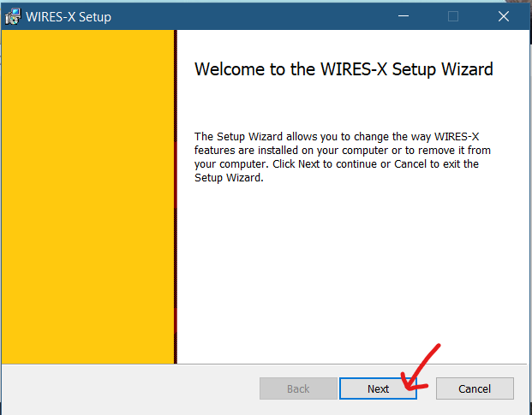Image resolution: width=532 pixels, height=415 pixels.
Task: Click the 'The Setup Wizard allows you' paragraph
Action: pos(343,157)
